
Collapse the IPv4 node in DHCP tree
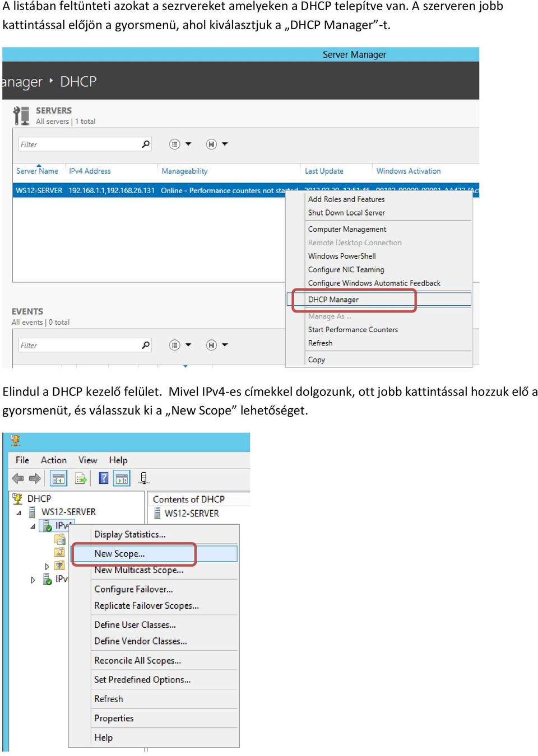pos(33,526)
